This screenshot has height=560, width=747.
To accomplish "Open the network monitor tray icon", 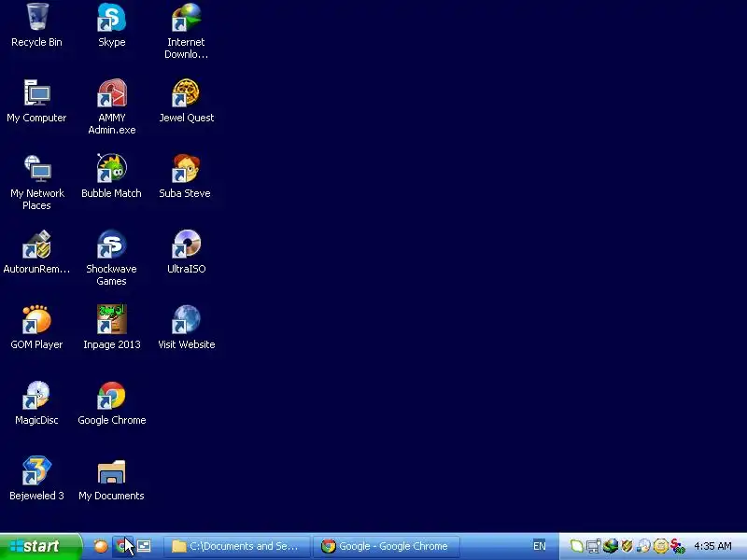I will point(594,546).
